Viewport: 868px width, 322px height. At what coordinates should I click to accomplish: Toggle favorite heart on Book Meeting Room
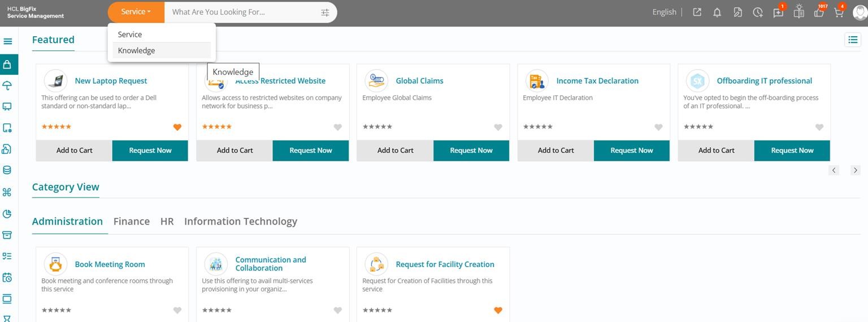177,310
